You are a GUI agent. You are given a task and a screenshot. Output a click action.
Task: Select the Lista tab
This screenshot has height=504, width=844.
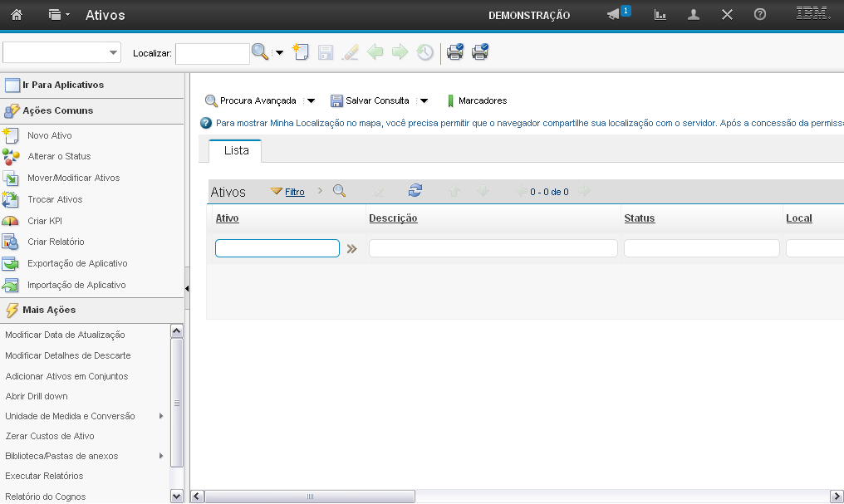[236, 150]
